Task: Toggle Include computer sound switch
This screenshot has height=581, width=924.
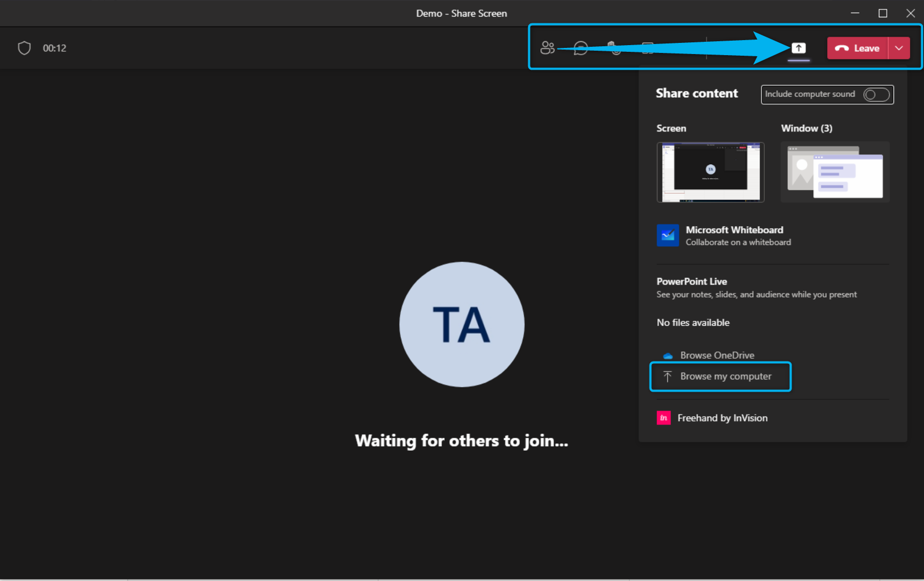Action: click(876, 95)
